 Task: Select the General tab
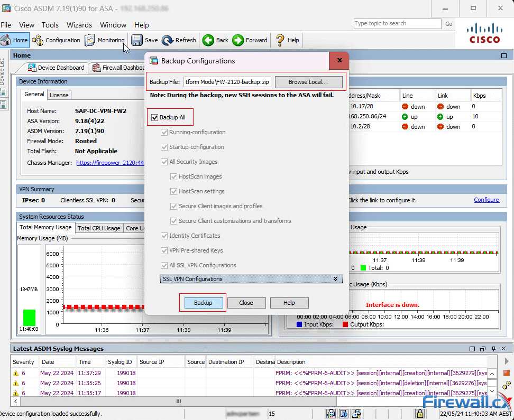[34, 94]
